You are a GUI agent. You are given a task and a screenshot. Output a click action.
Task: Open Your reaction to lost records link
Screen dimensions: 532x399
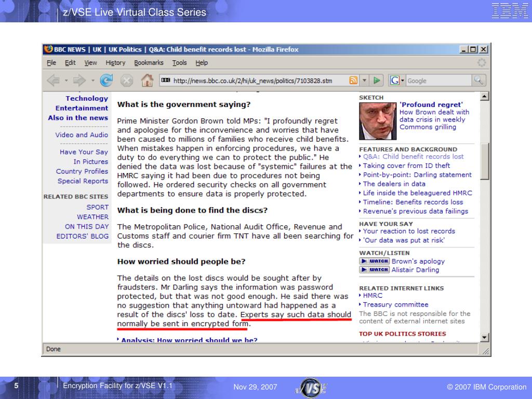[409, 231]
